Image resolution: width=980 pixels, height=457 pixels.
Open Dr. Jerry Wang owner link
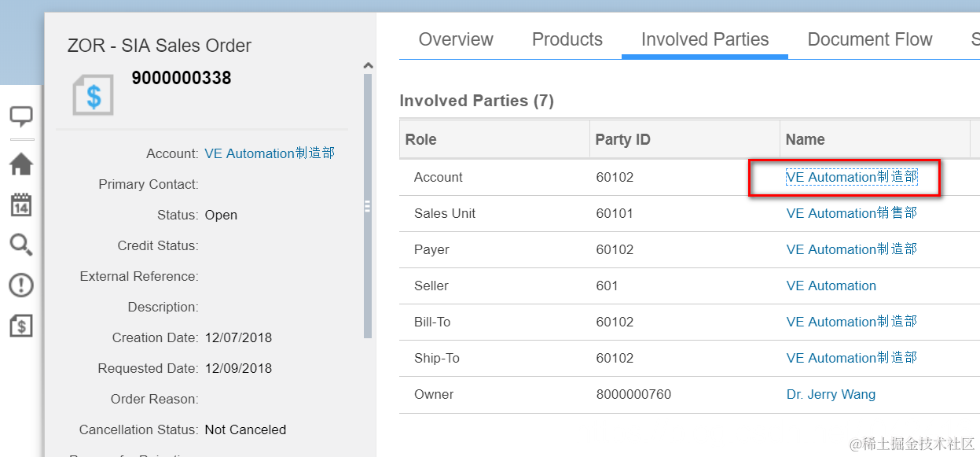[831, 394]
